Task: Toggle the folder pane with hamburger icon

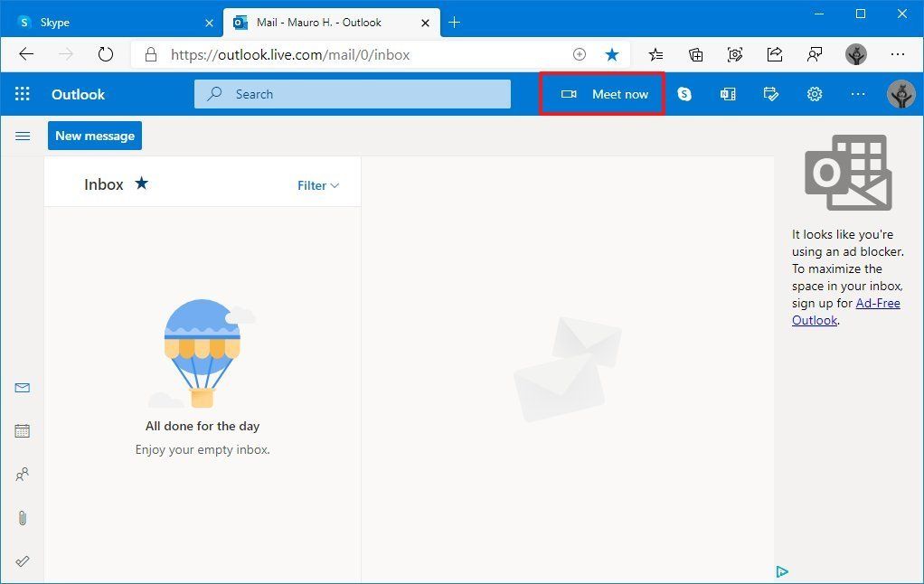Action: pyautogui.click(x=23, y=136)
